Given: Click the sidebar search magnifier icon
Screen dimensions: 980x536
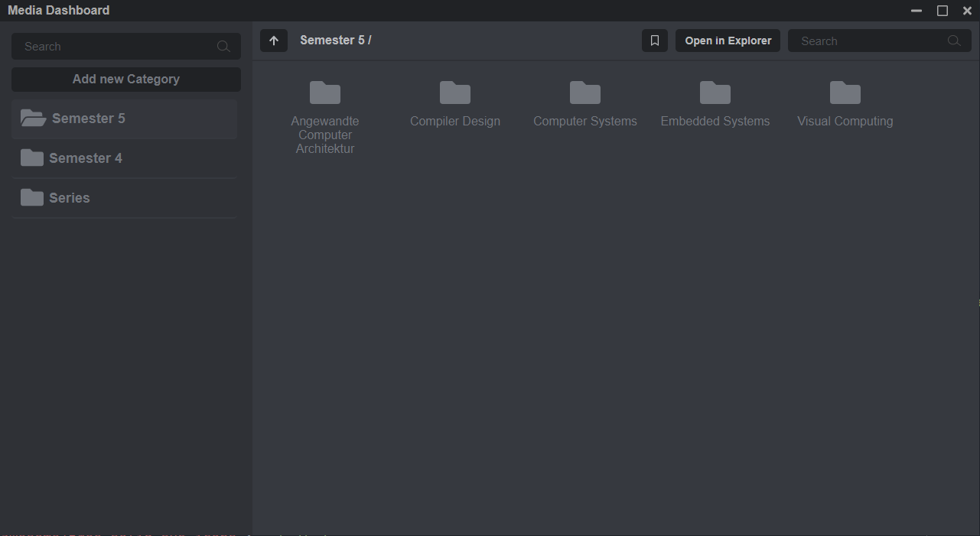Looking at the screenshot, I should pos(223,47).
